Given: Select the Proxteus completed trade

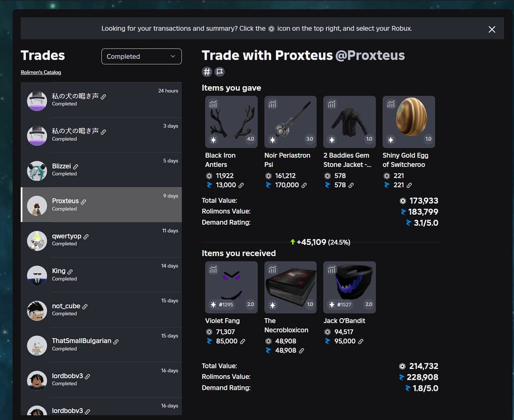Looking at the screenshot, I should (x=101, y=205).
